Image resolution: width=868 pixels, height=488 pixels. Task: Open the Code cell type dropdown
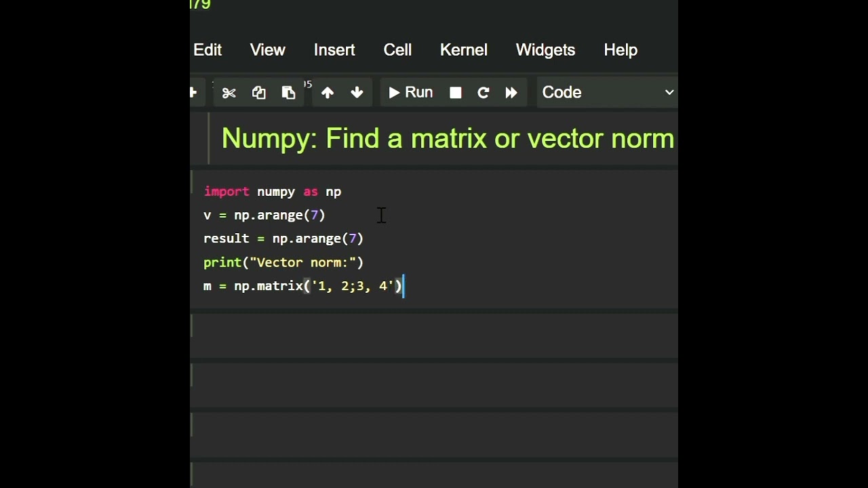[607, 93]
